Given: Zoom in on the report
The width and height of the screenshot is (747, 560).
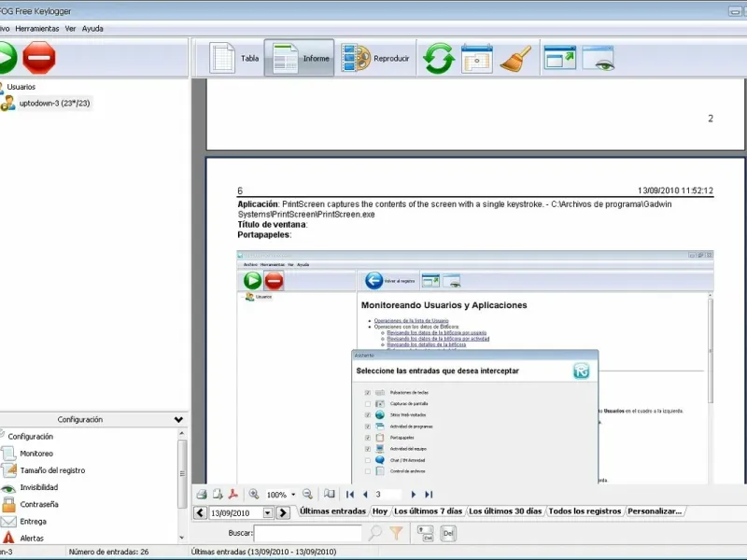Looking at the screenshot, I should click(254, 495).
